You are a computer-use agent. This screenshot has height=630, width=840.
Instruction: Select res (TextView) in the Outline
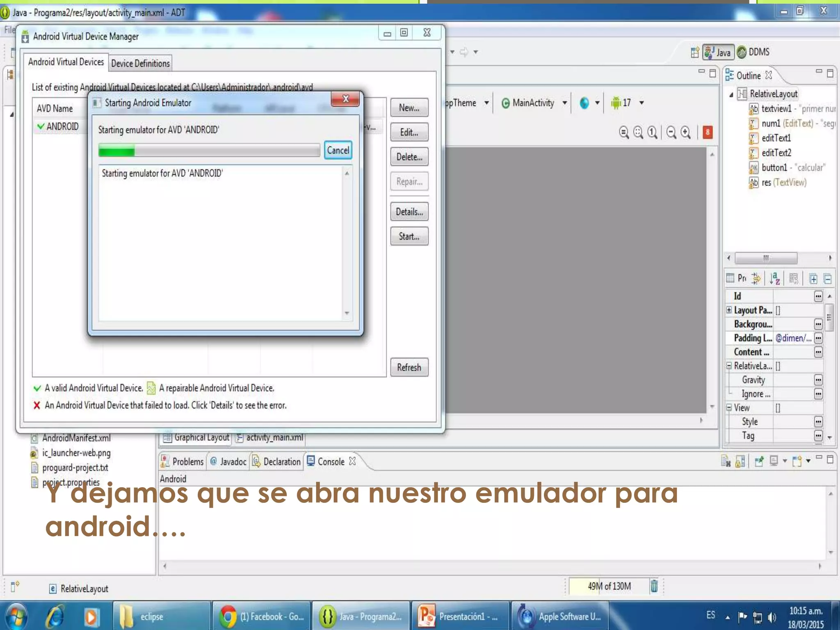point(778,182)
